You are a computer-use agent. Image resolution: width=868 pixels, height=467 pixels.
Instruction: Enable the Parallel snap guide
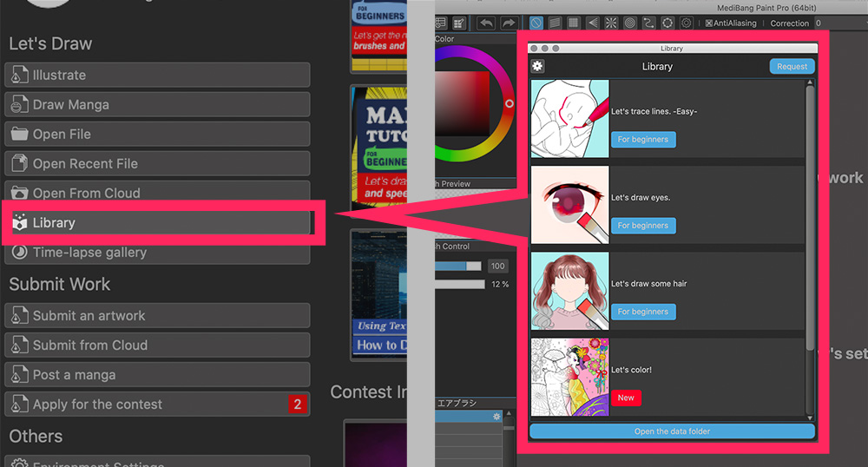(x=555, y=23)
